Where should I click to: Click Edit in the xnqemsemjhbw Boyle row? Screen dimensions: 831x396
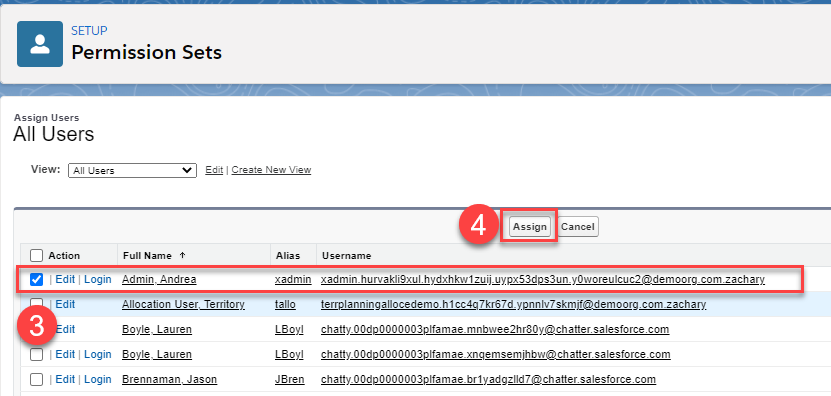coord(65,354)
